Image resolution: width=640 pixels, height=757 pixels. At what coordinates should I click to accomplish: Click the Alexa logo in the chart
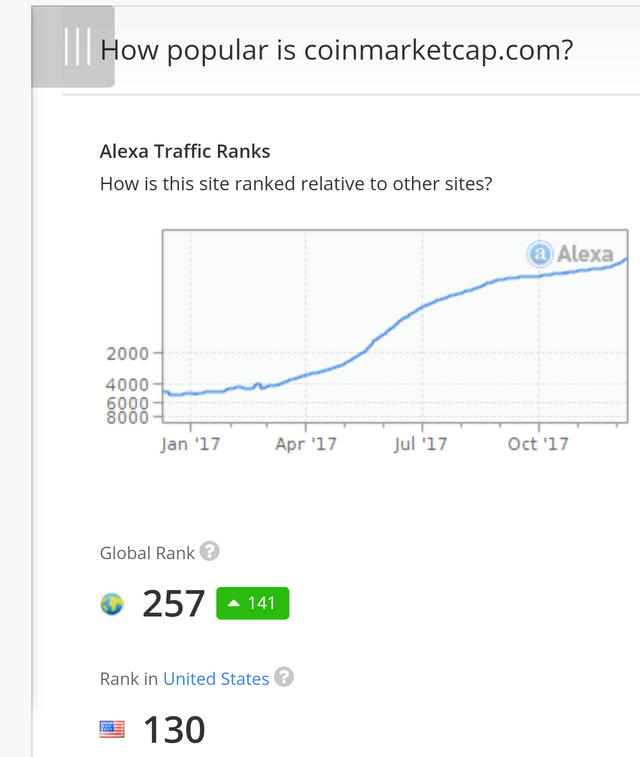coord(570,254)
